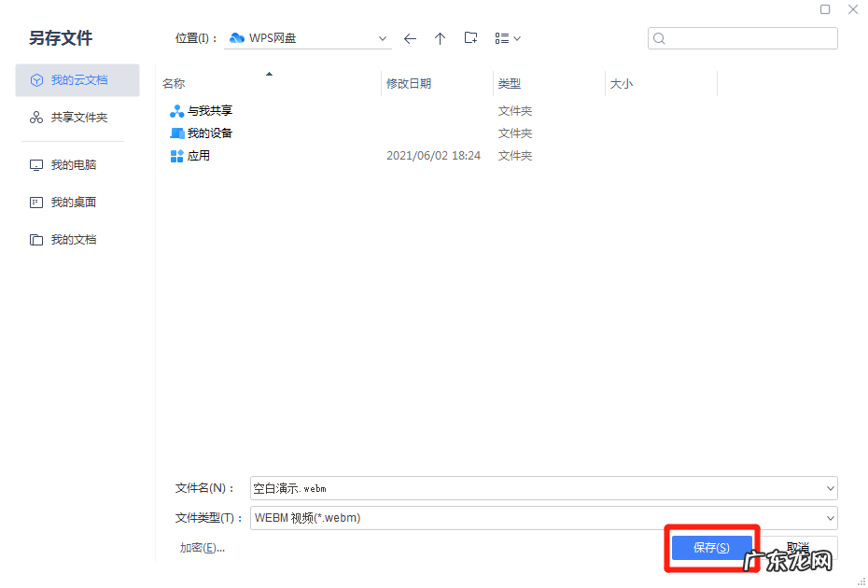Click the search box
The height and width of the screenshot is (588, 868).
point(747,38)
